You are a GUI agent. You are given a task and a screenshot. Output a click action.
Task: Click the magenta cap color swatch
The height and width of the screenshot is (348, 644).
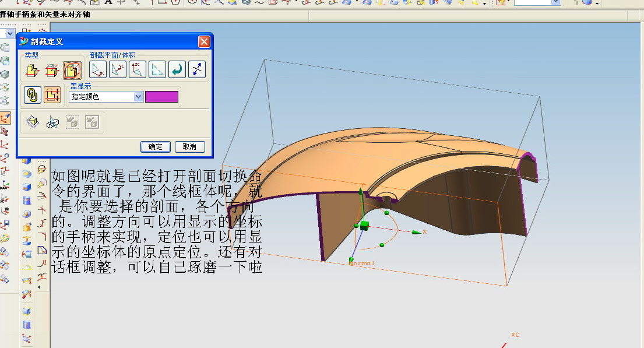point(161,97)
